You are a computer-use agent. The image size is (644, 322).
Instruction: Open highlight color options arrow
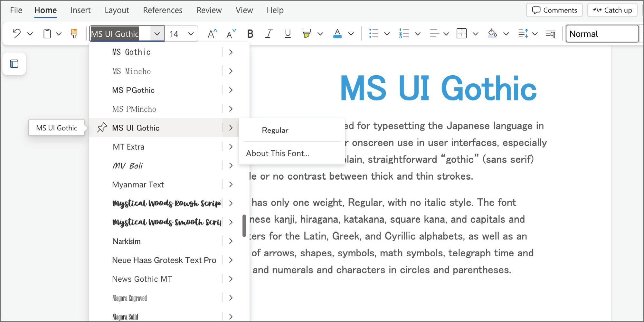320,33
